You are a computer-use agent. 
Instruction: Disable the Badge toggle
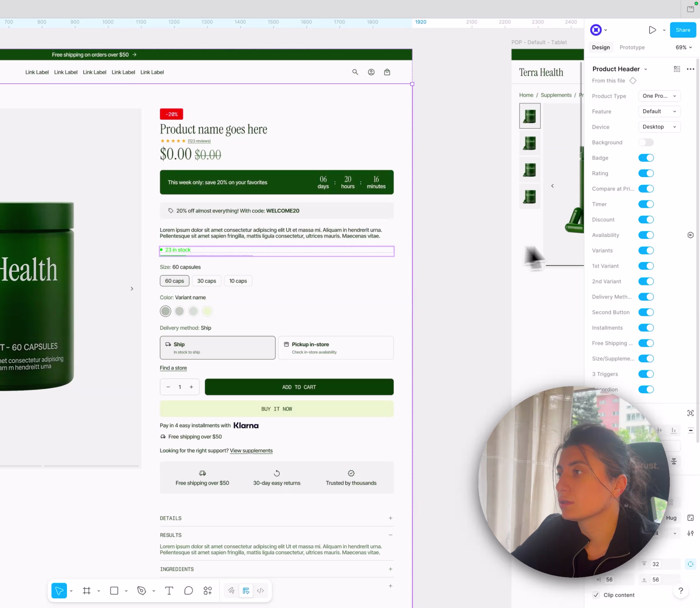click(646, 157)
